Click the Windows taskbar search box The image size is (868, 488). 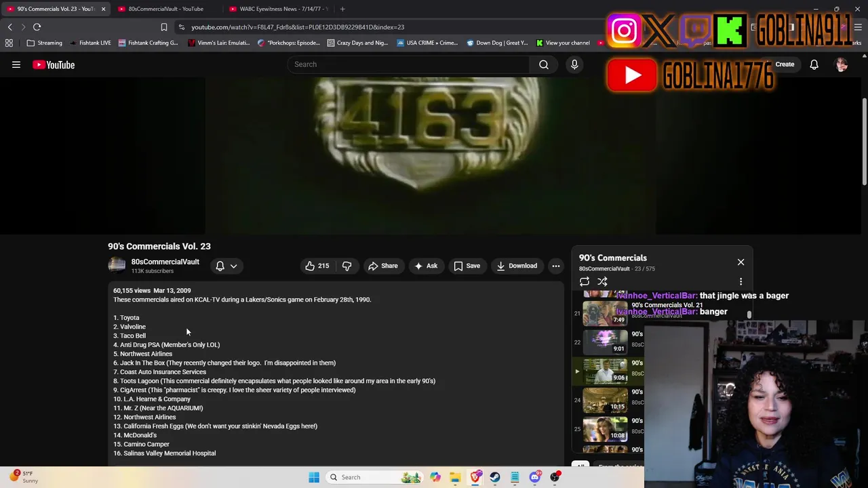point(373,477)
